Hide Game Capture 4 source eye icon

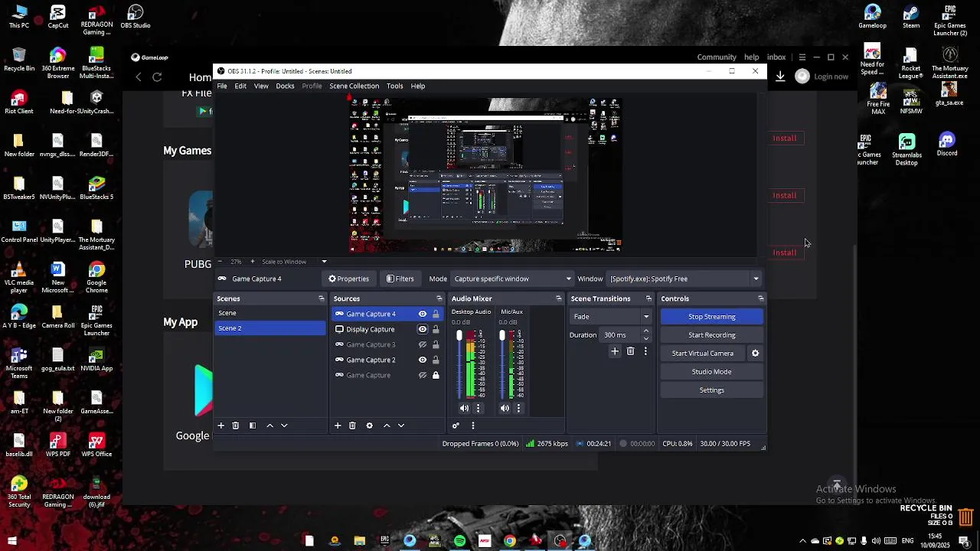coord(422,314)
